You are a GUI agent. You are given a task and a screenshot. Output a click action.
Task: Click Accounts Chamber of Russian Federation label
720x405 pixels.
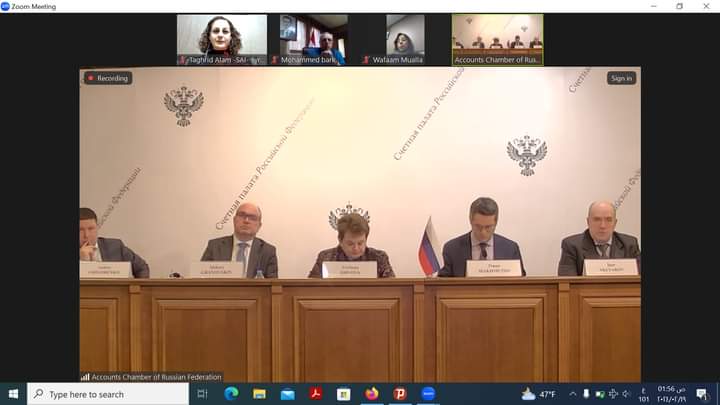tap(157, 377)
